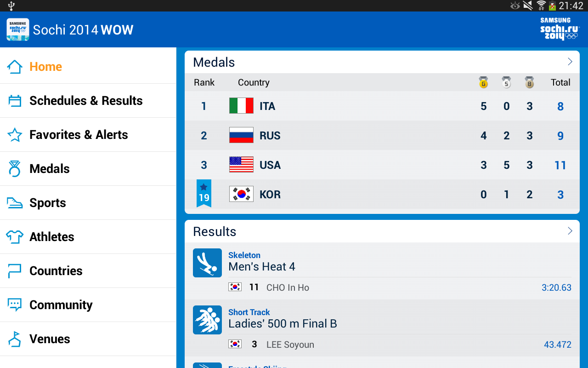Open the Schedules & Results menu item

coord(86,101)
